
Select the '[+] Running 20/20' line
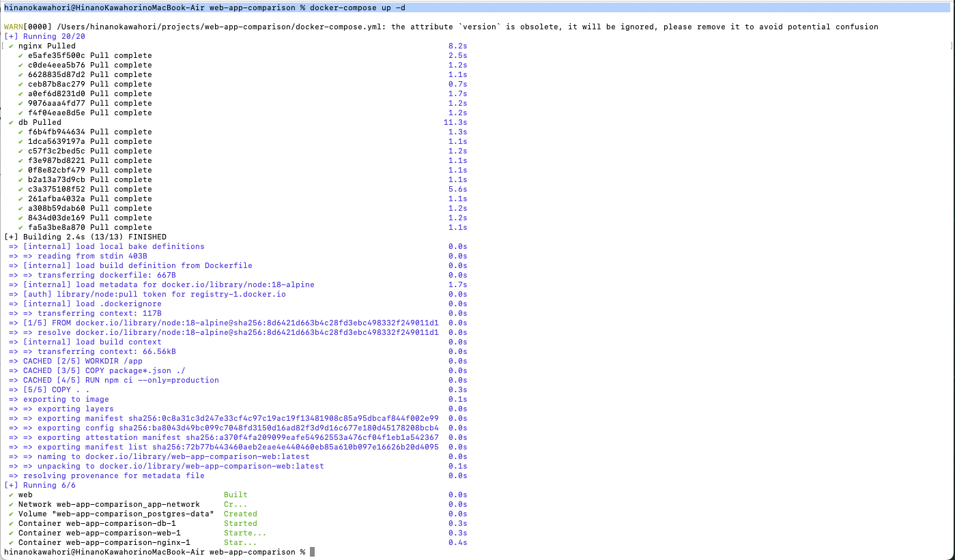click(44, 36)
